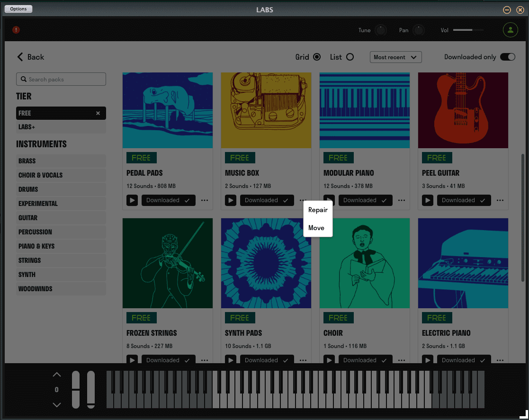Play preview of Music Box pack
Viewport: 529px width, 420px height.
(x=231, y=200)
